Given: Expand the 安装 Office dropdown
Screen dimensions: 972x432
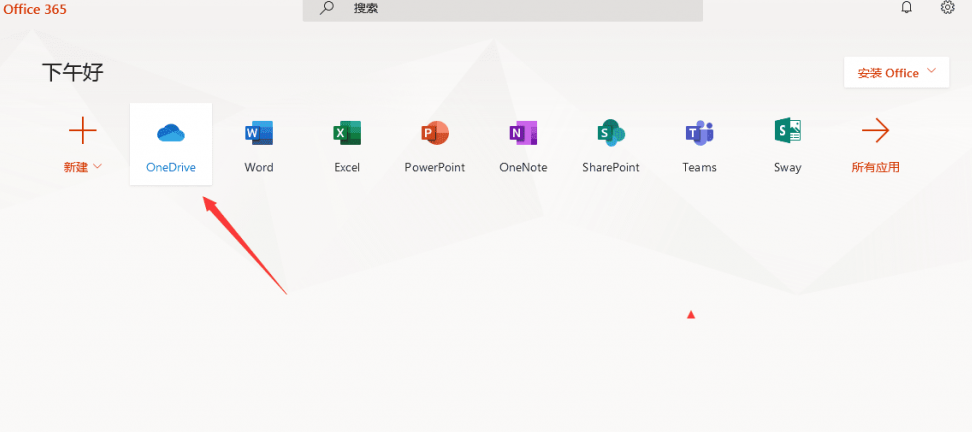Looking at the screenshot, I should coord(896,73).
